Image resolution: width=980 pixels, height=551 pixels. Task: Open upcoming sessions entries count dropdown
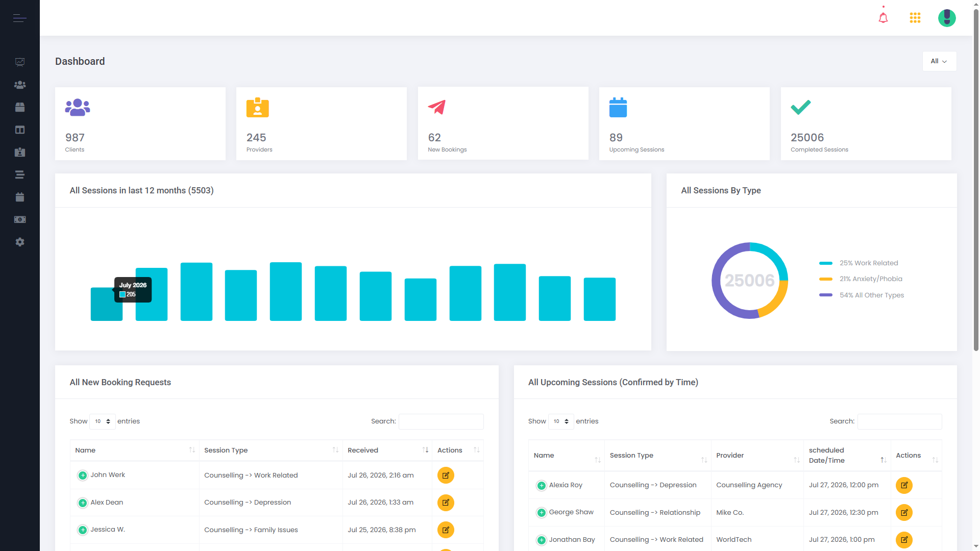point(561,421)
